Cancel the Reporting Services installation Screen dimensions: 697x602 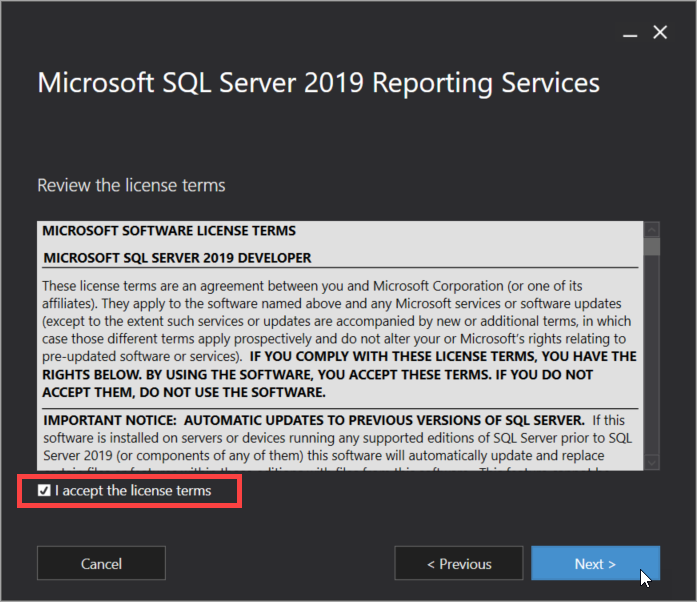click(101, 563)
